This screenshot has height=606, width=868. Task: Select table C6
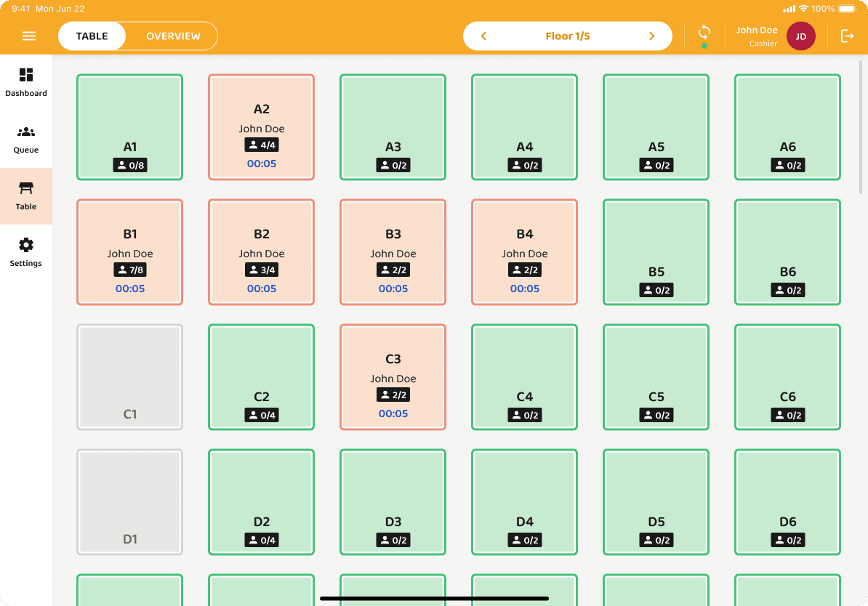click(x=788, y=377)
